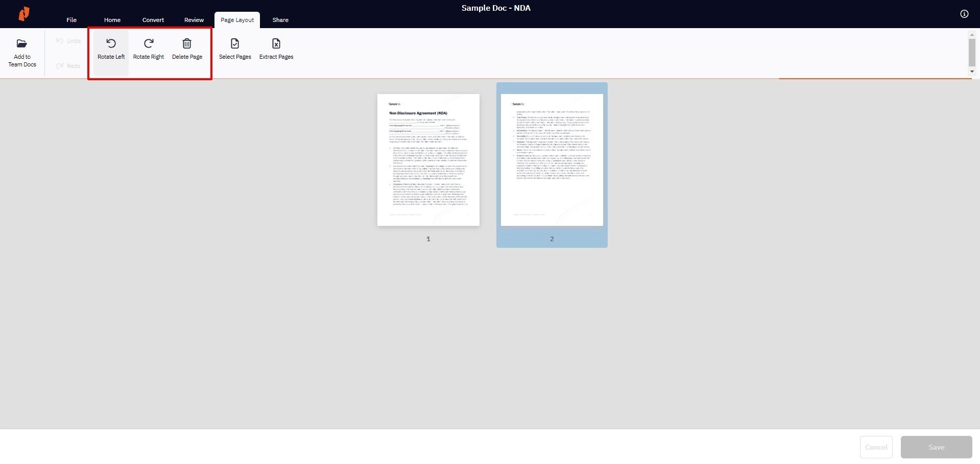This screenshot has height=464, width=980.
Task: Click the Add to Team Docs folder icon
Action: (x=21, y=43)
